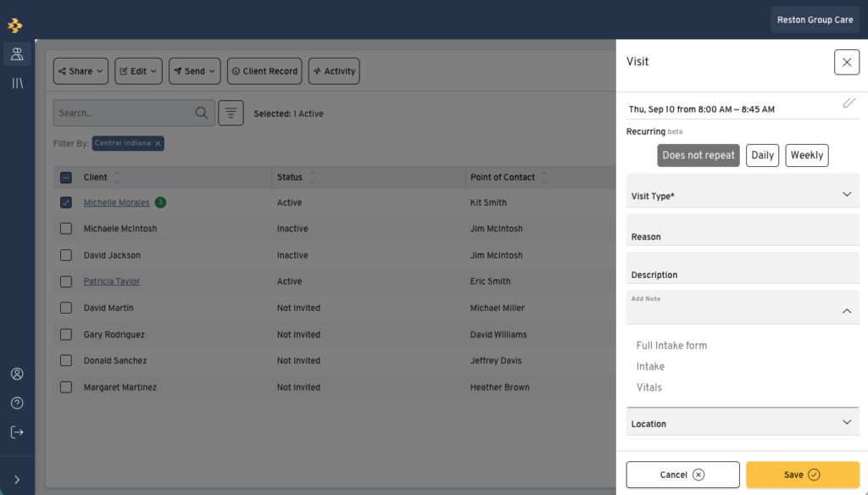Click the Jeffrey Davis contact cell
This screenshot has height=495, width=868.
496,360
